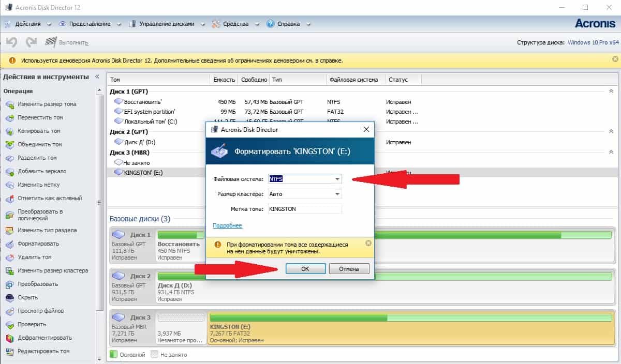Screen dimensions: 621x364
Task: Select the Добавить зеркало operation icon
Action: (x=9, y=172)
